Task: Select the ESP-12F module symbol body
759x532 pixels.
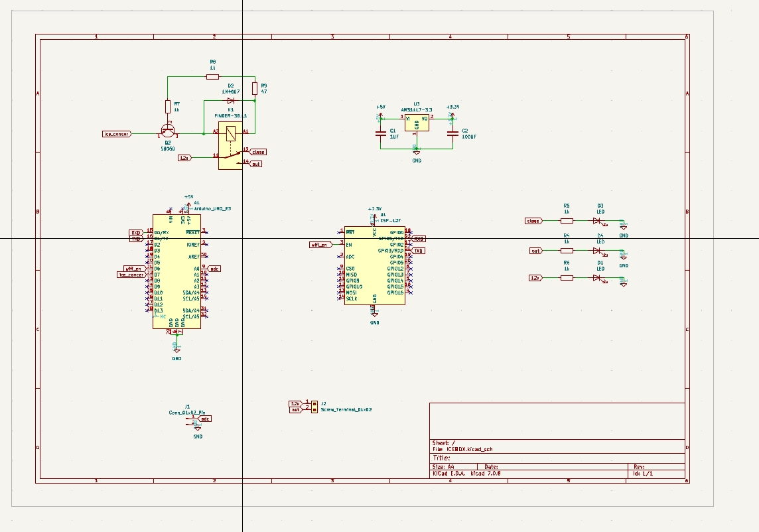Action: tap(375, 266)
